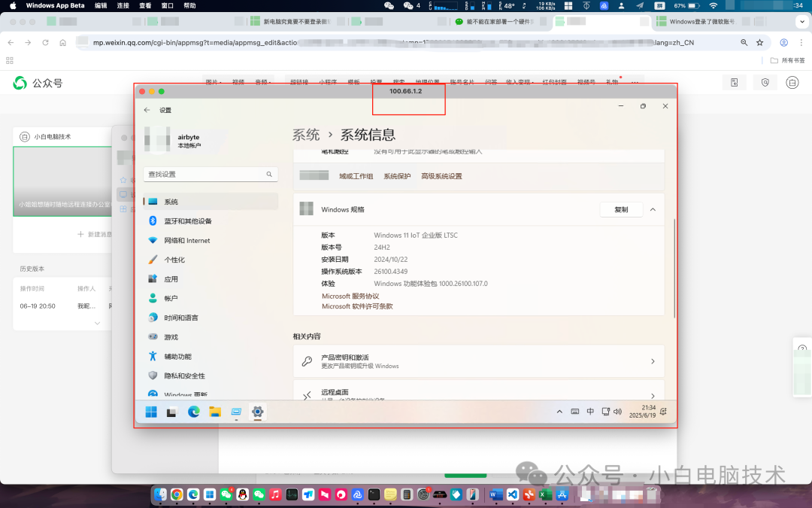
Task: Open the 系统 category in Settings sidebar
Action: coord(211,202)
